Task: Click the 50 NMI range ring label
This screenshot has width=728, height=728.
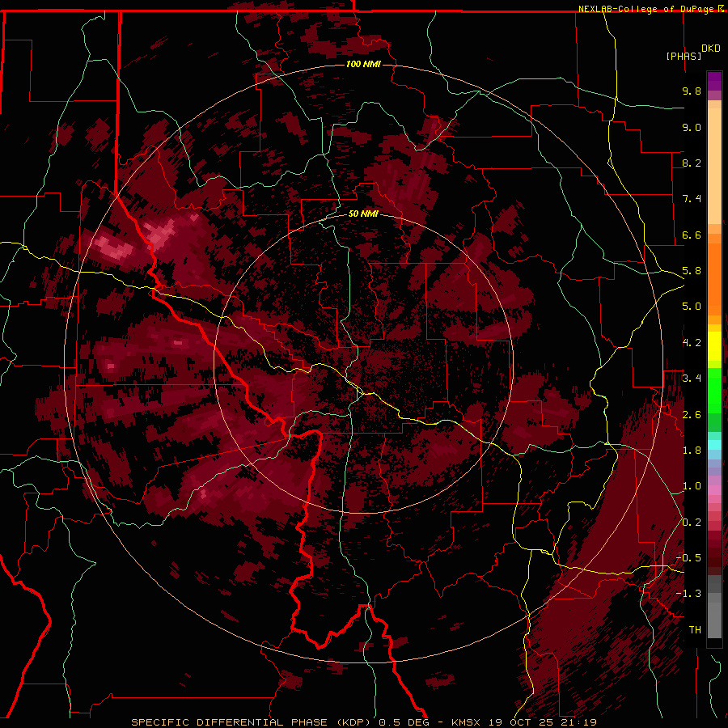Action: tap(363, 214)
